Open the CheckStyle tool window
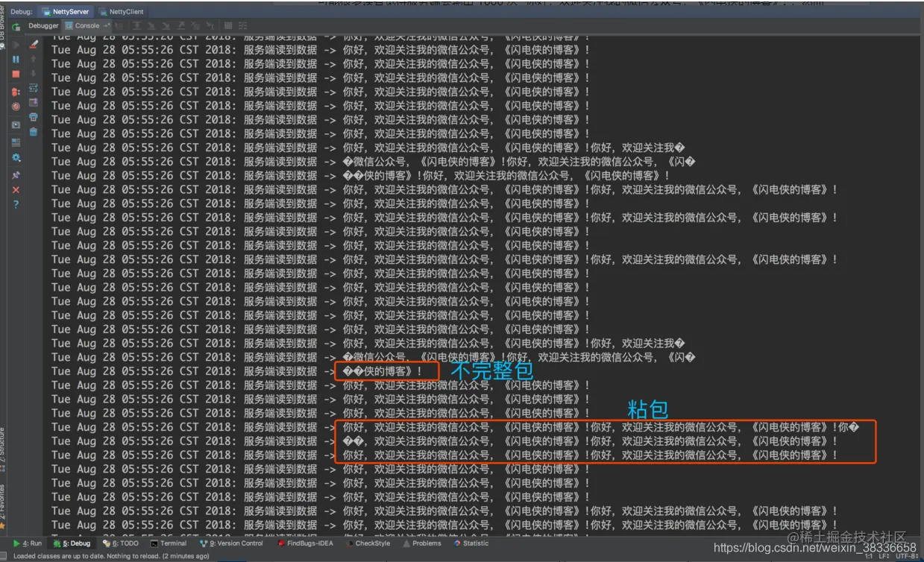Viewport: 924px width, 562px height. pyautogui.click(x=368, y=543)
